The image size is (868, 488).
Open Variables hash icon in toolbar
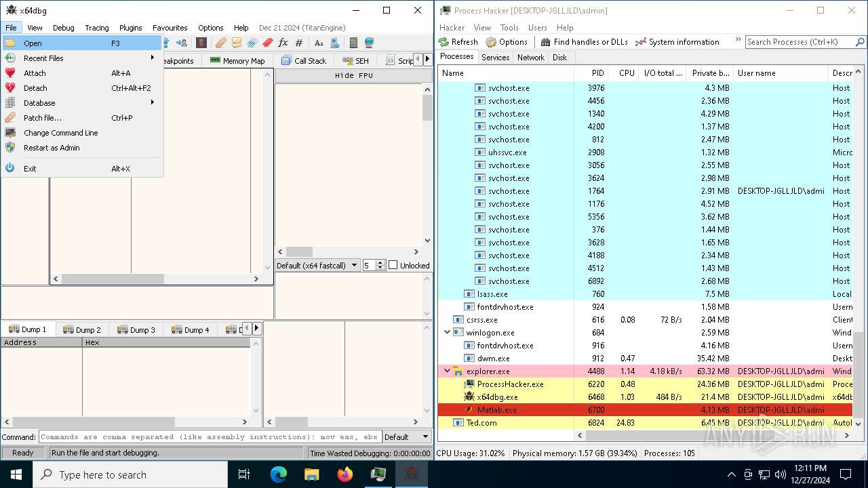pyautogui.click(x=299, y=43)
